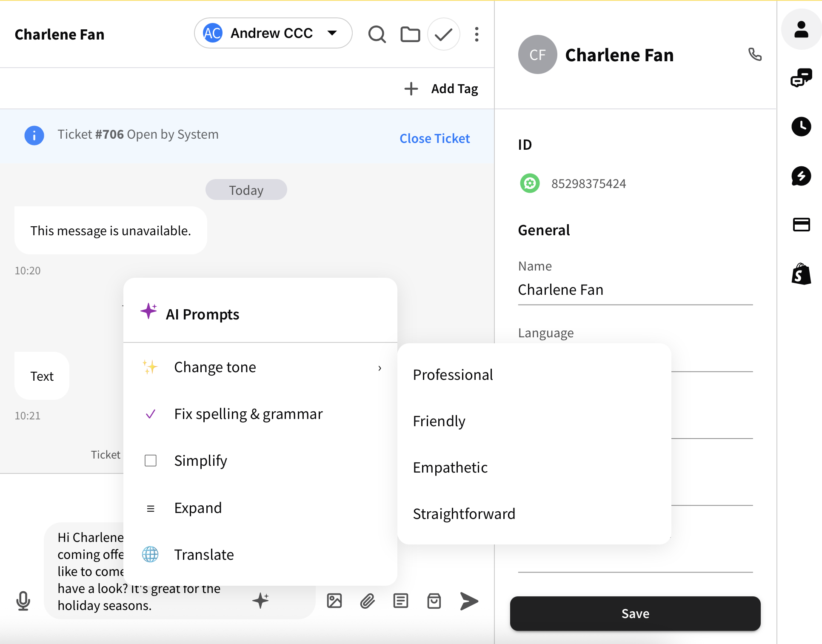
Task: Expand the Change tone submenu
Action: tap(215, 367)
